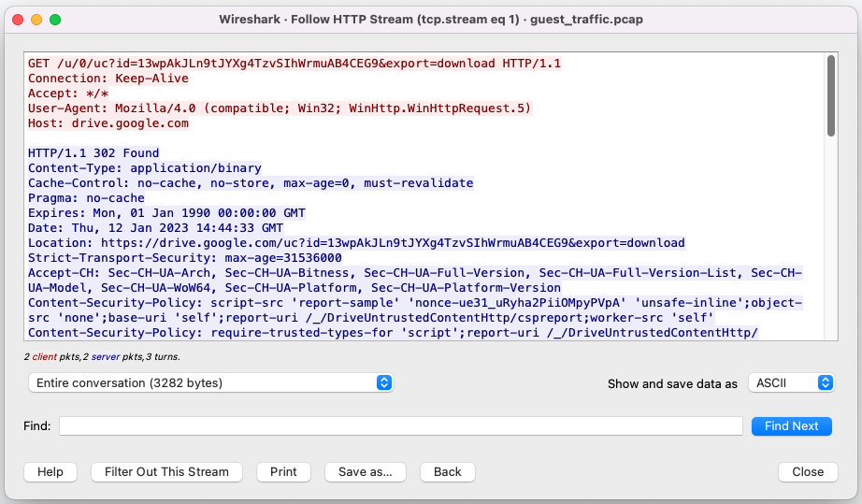Image resolution: width=862 pixels, height=504 pixels.
Task: Click the packets and turns summary text
Action: point(102,356)
